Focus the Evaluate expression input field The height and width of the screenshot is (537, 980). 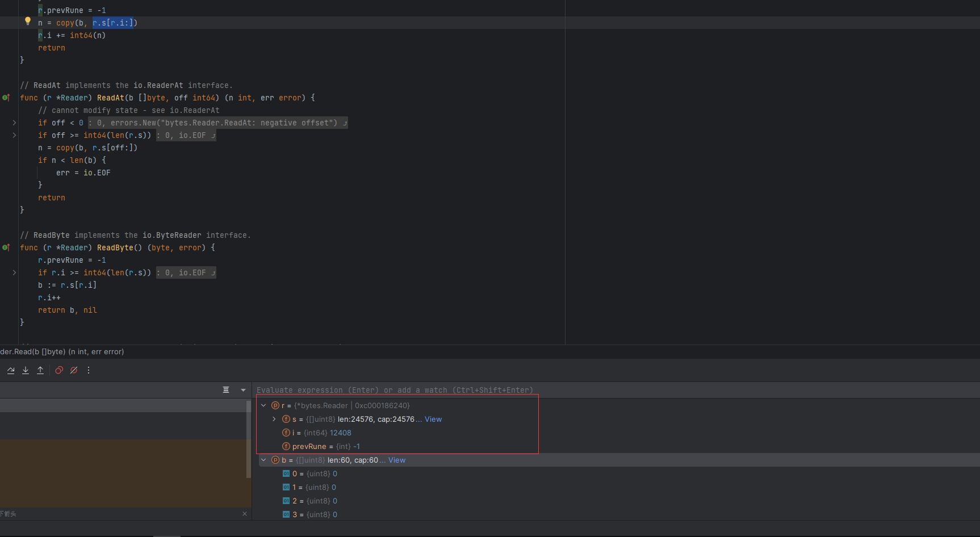click(616, 390)
